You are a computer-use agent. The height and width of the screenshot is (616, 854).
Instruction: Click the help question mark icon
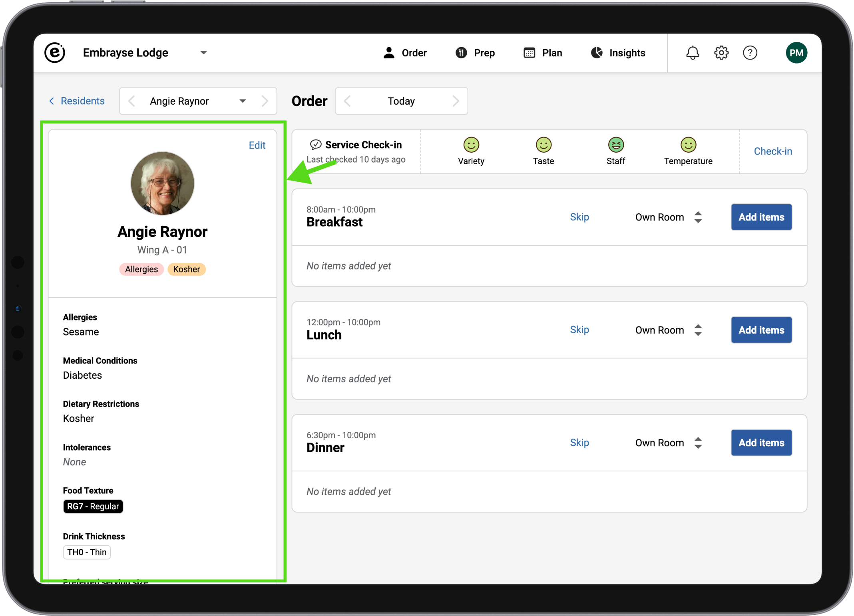pos(750,53)
